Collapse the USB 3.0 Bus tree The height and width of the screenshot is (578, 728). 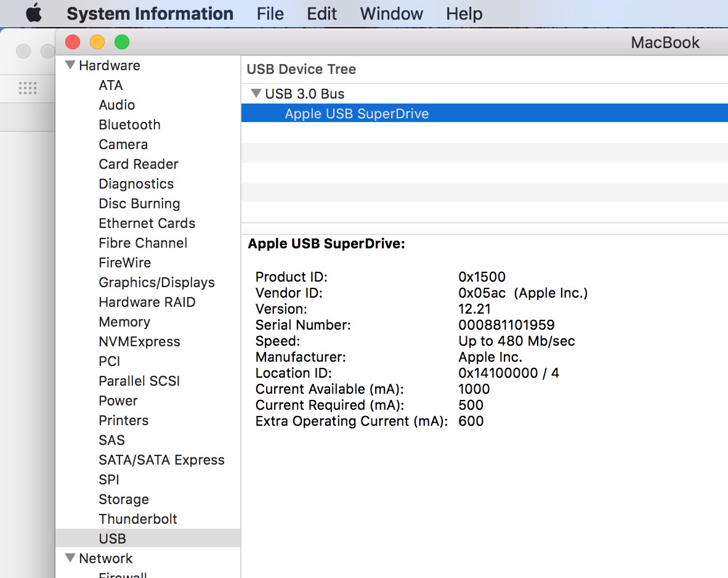tap(256, 94)
